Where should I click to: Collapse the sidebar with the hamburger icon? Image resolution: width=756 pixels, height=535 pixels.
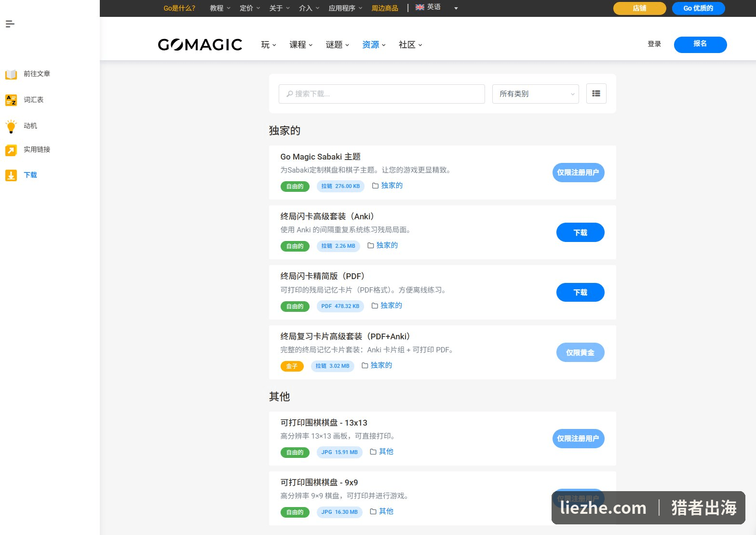10,24
